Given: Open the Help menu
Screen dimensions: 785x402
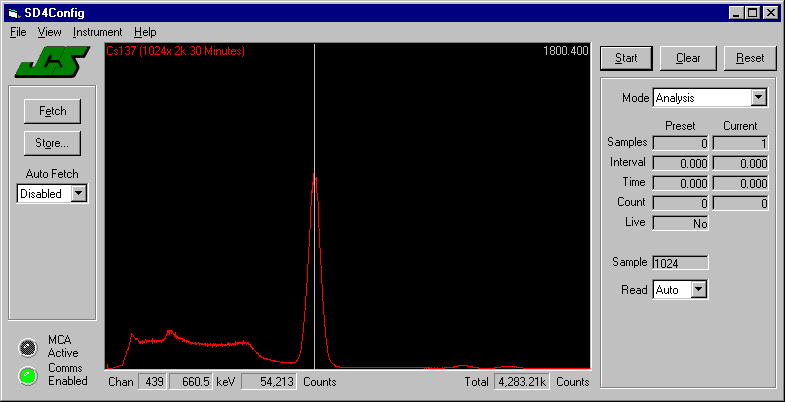Looking at the screenshot, I should (x=145, y=32).
